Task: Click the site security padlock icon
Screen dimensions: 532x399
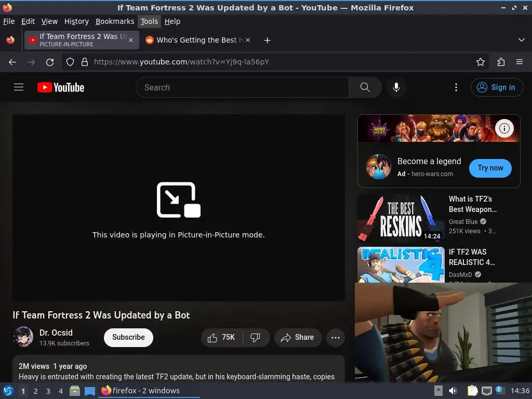Action: [x=85, y=62]
